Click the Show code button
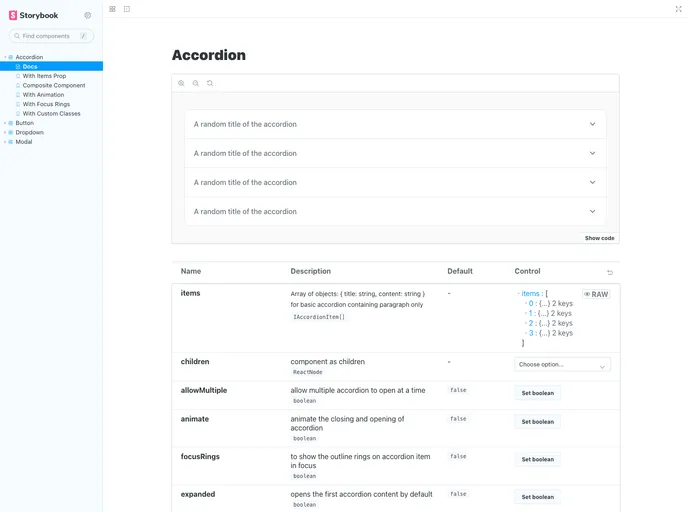This screenshot has width=688, height=512. pyautogui.click(x=600, y=238)
